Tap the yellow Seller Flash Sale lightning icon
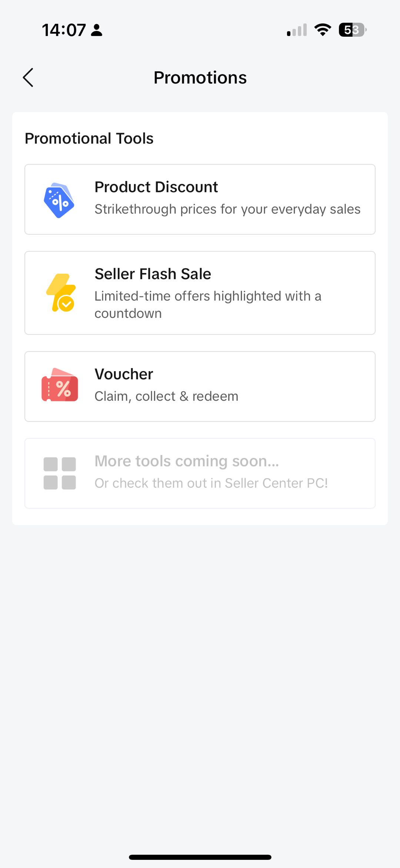The image size is (400, 868). (61, 293)
